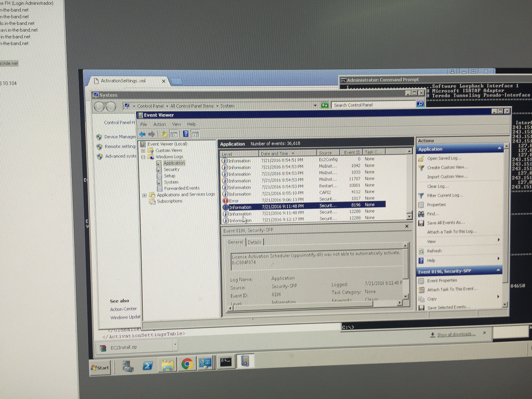This screenshot has height=399, width=532.
Task: Click the Start button
Action: point(100,368)
